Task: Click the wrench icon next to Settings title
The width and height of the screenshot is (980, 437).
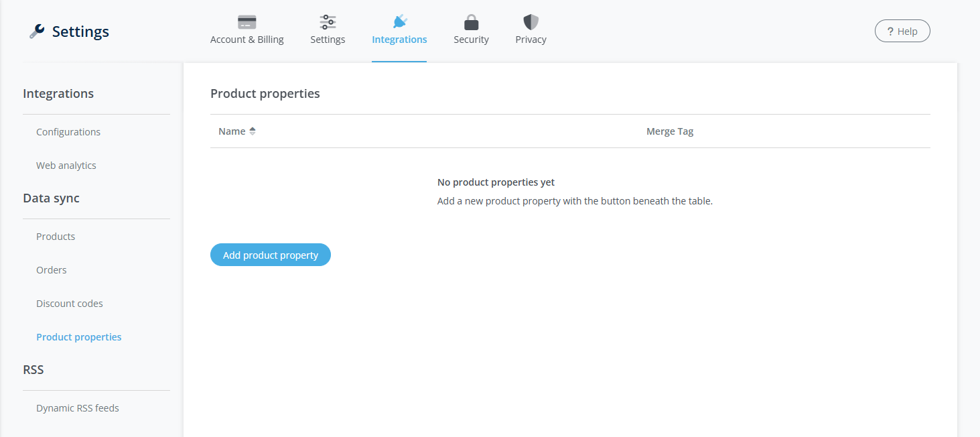Action: tap(38, 29)
